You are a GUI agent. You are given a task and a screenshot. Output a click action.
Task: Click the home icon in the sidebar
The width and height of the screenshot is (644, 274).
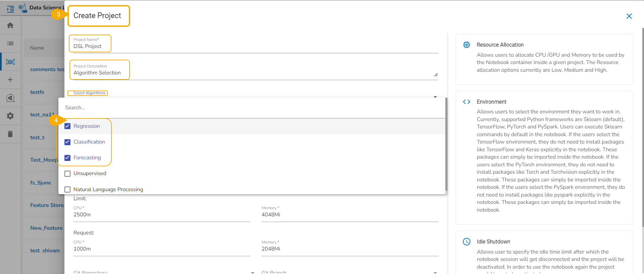pyautogui.click(x=10, y=25)
